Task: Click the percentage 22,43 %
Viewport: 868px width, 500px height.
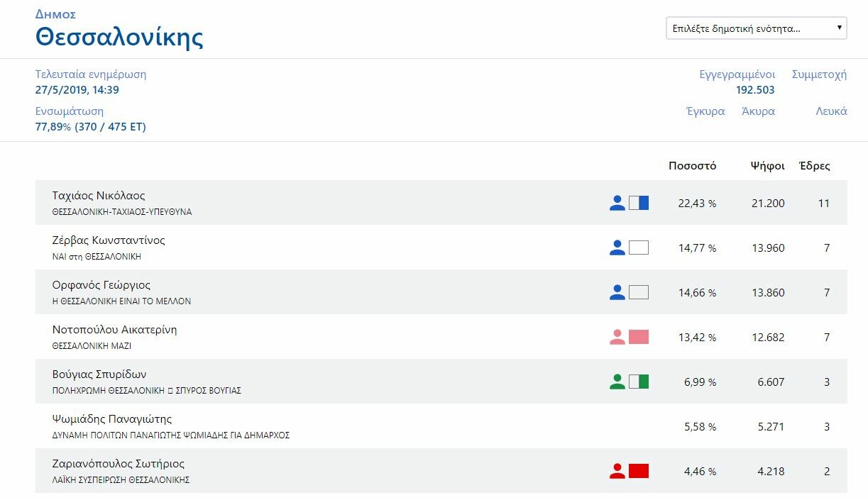Action: pos(697,204)
